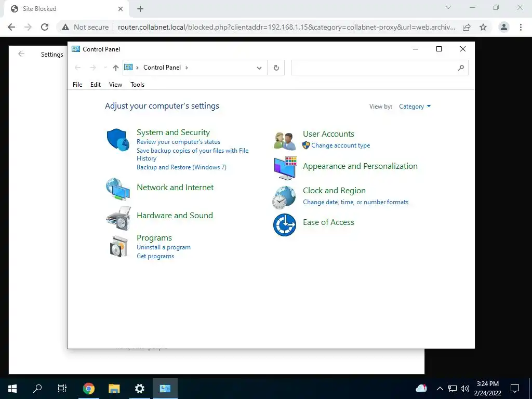Select the Site Blocked tab
The width and height of the screenshot is (532, 399).
pos(67,9)
